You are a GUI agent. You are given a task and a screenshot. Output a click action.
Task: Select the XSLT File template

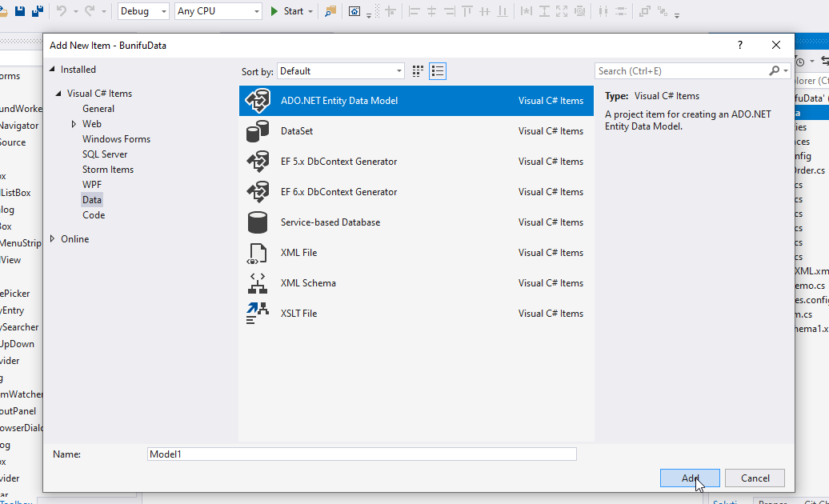click(x=416, y=314)
